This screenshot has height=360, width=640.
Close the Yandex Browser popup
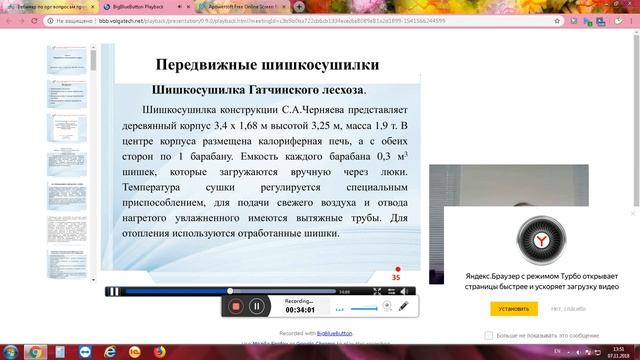[633, 213]
